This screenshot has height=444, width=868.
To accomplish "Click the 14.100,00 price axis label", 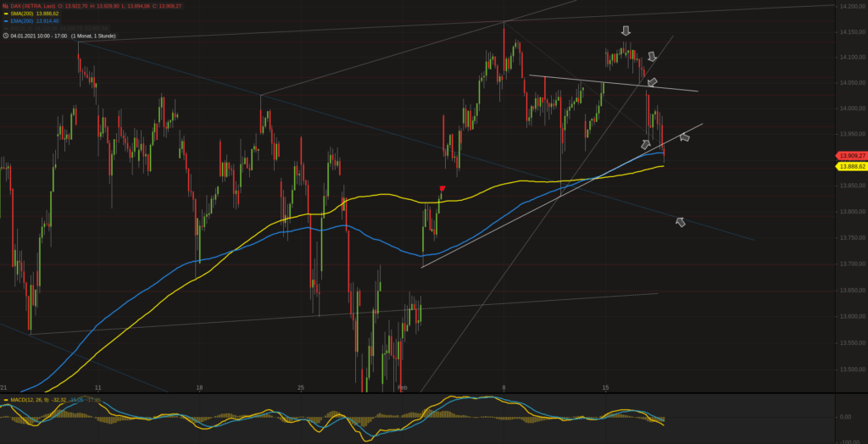I will (x=851, y=58).
